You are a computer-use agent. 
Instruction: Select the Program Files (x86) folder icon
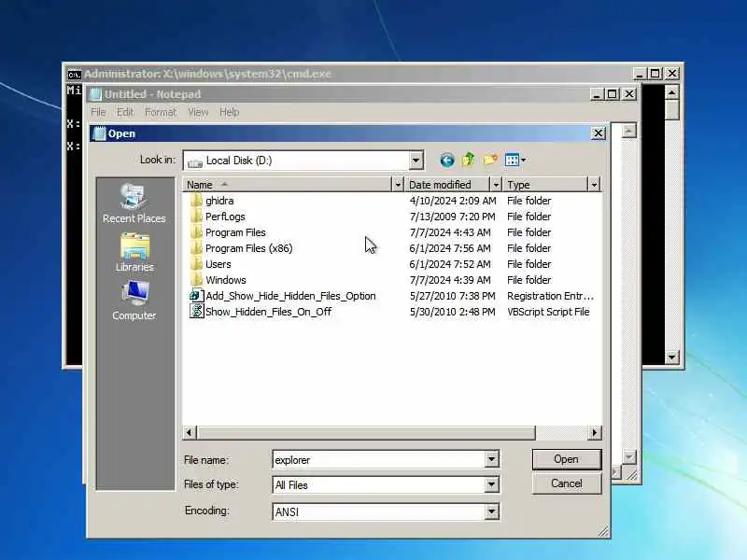[x=196, y=248]
